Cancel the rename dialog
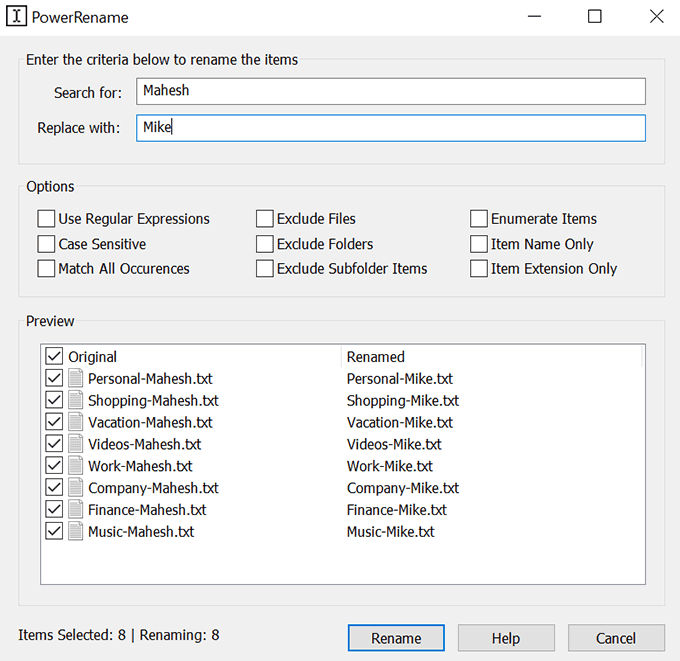This screenshot has height=661, width=680. pos(616,638)
